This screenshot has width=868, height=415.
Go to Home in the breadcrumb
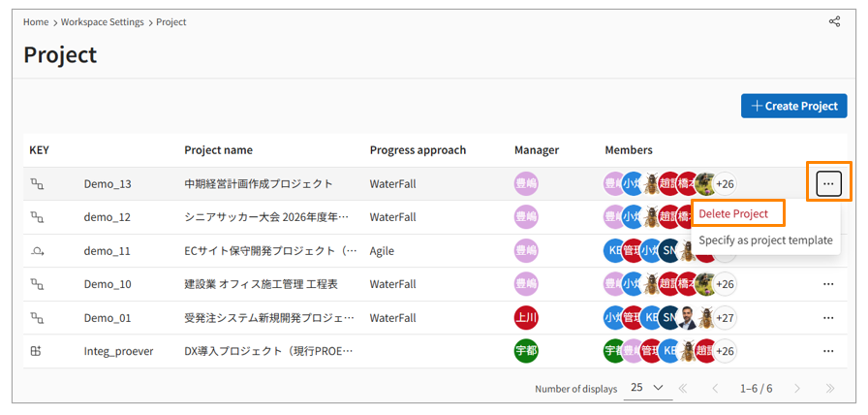(x=36, y=21)
